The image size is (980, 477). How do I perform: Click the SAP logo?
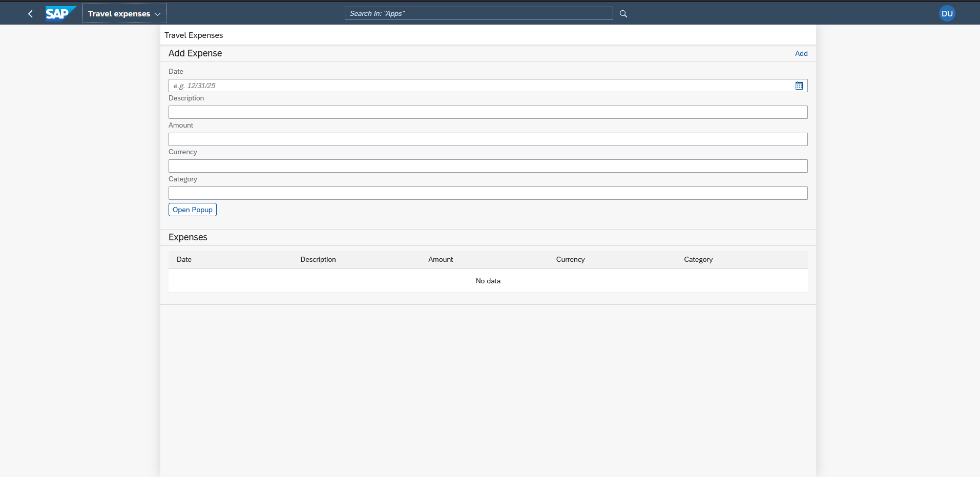(x=60, y=13)
